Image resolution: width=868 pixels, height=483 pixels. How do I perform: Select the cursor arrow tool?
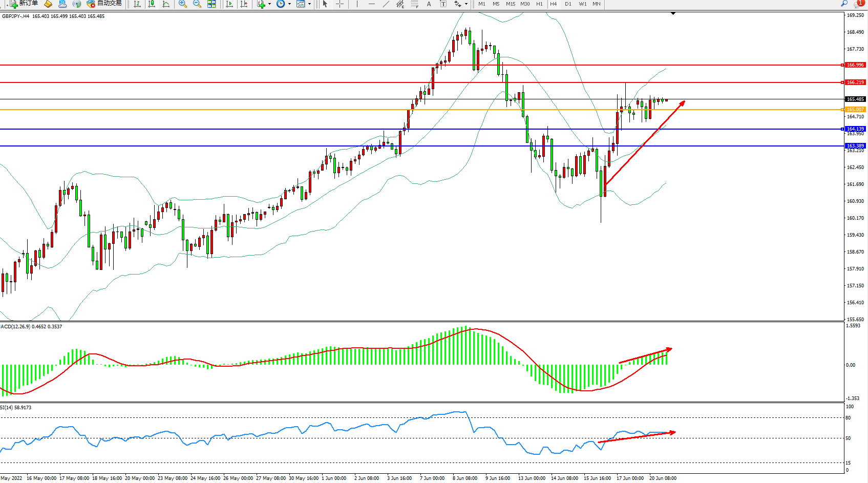(x=325, y=4)
